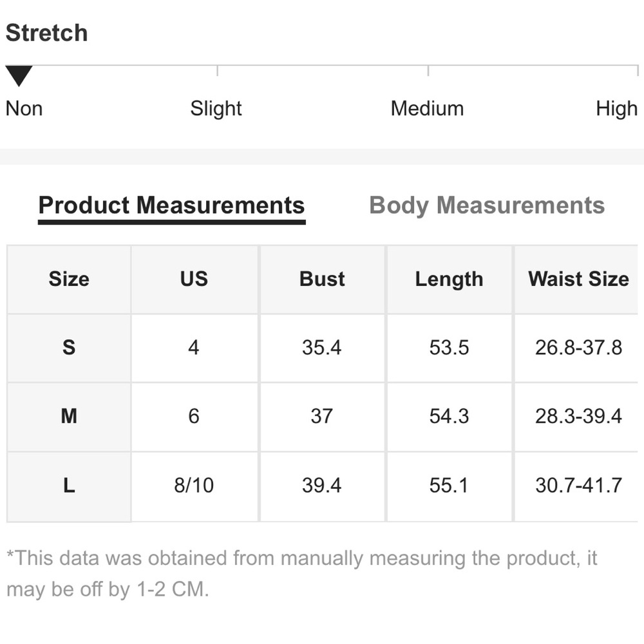Click the US column header
Viewport: 644px width, 644px height.
(x=194, y=279)
